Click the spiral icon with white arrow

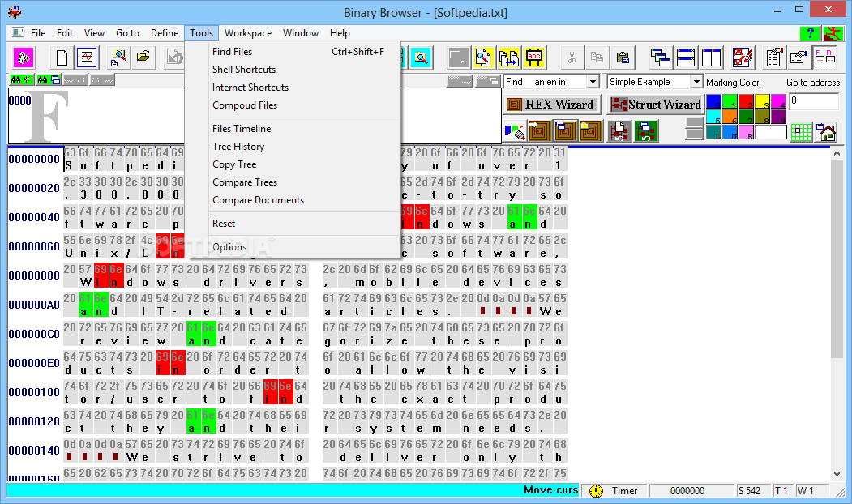539,131
